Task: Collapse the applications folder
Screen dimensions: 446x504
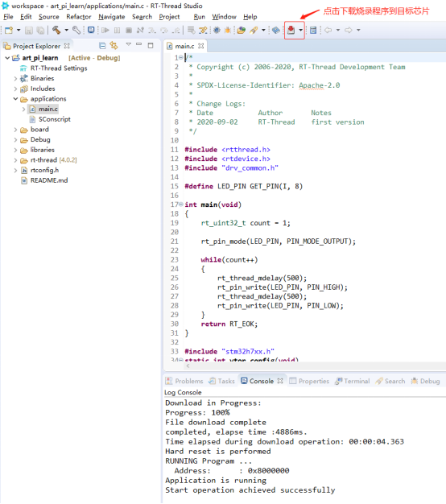Action: [15, 99]
